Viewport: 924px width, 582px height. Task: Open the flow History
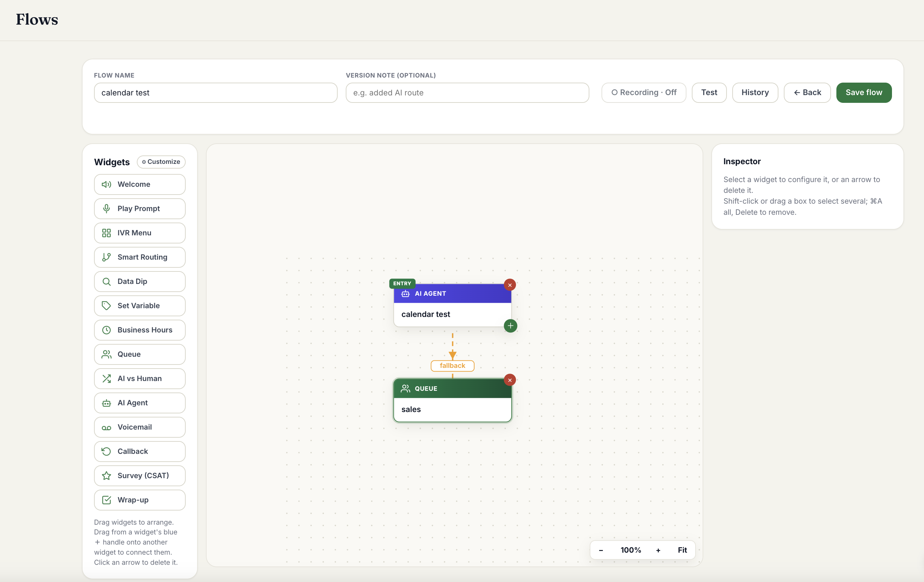[755, 92]
